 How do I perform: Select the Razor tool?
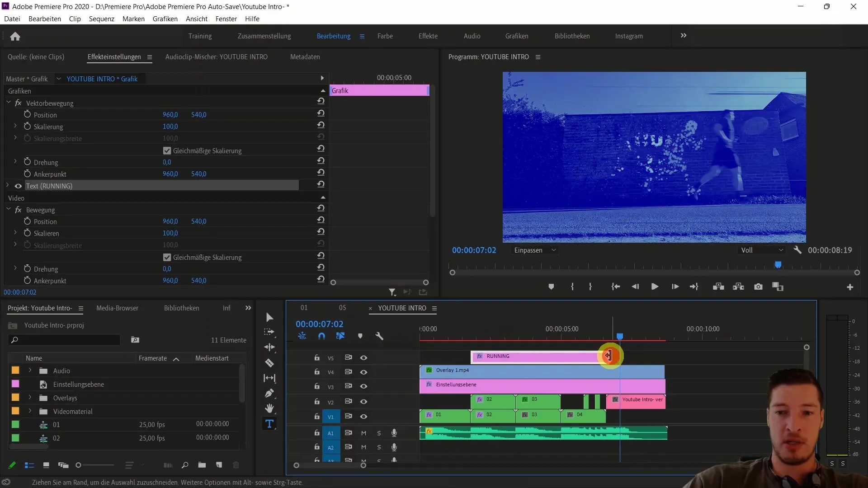tap(269, 363)
